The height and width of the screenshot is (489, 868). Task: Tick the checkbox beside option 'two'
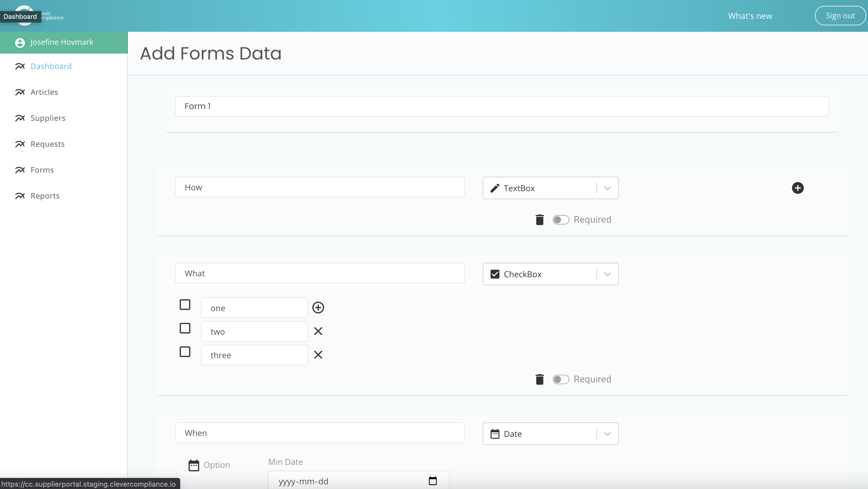pos(185,328)
